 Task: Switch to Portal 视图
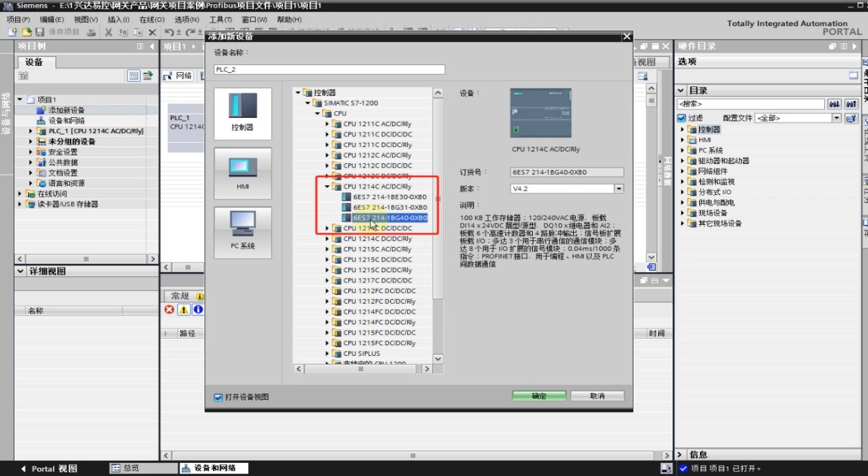pos(49,468)
